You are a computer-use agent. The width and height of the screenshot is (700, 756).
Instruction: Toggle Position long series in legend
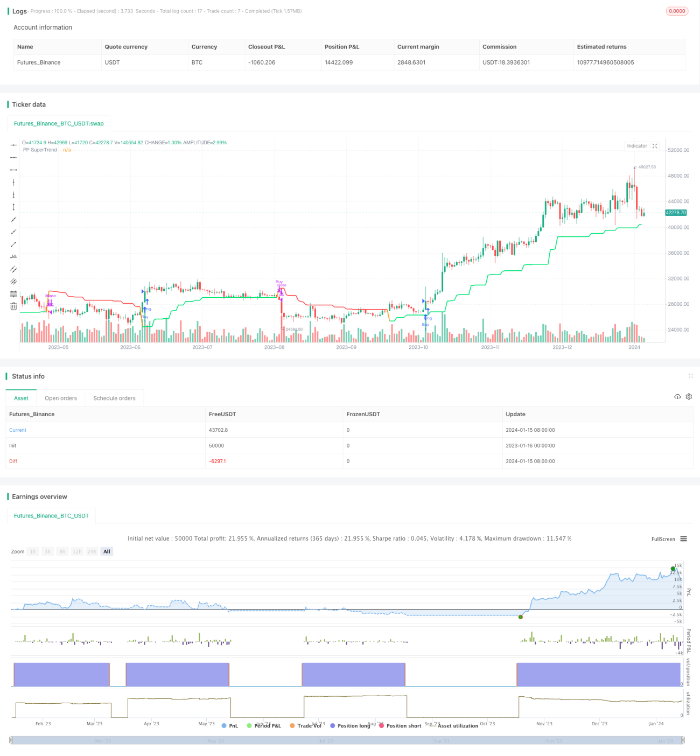350,726
